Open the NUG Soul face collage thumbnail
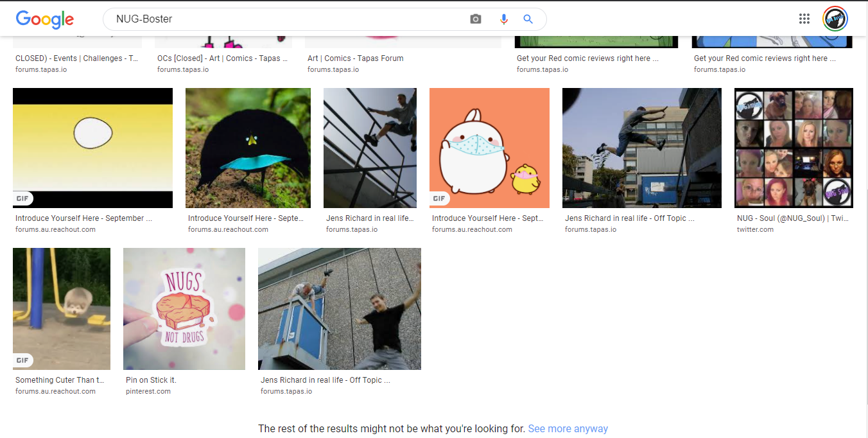The height and width of the screenshot is (438, 868). point(794,148)
